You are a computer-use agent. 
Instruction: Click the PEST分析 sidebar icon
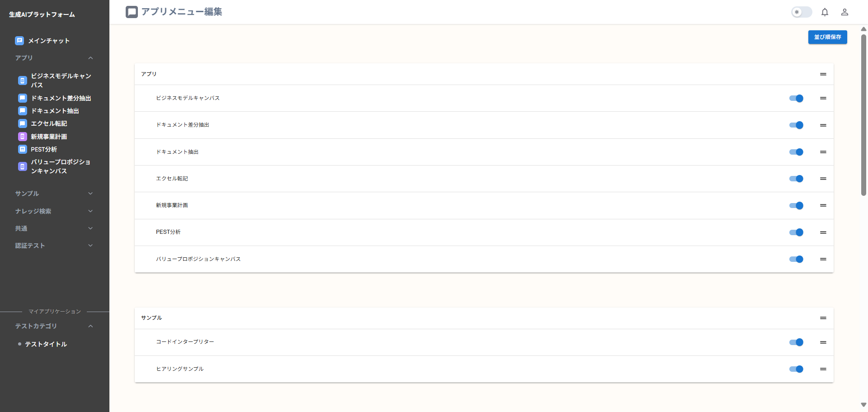click(23, 149)
